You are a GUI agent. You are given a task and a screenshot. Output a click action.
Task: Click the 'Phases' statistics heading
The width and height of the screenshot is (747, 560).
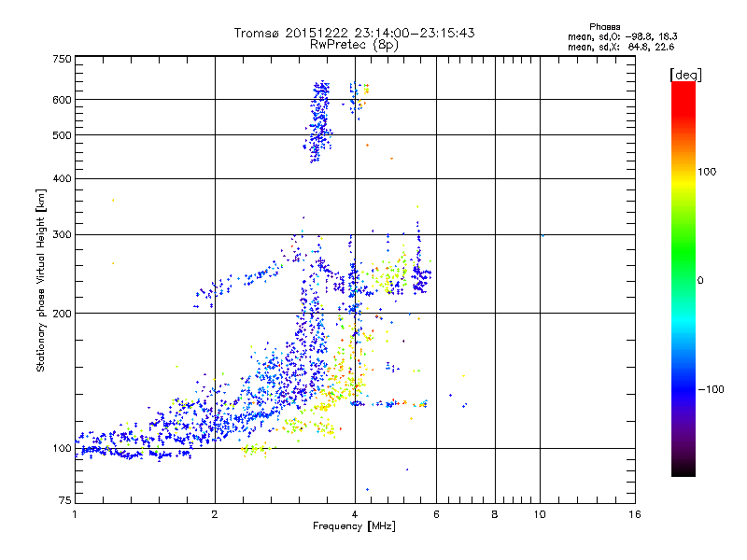pos(604,27)
